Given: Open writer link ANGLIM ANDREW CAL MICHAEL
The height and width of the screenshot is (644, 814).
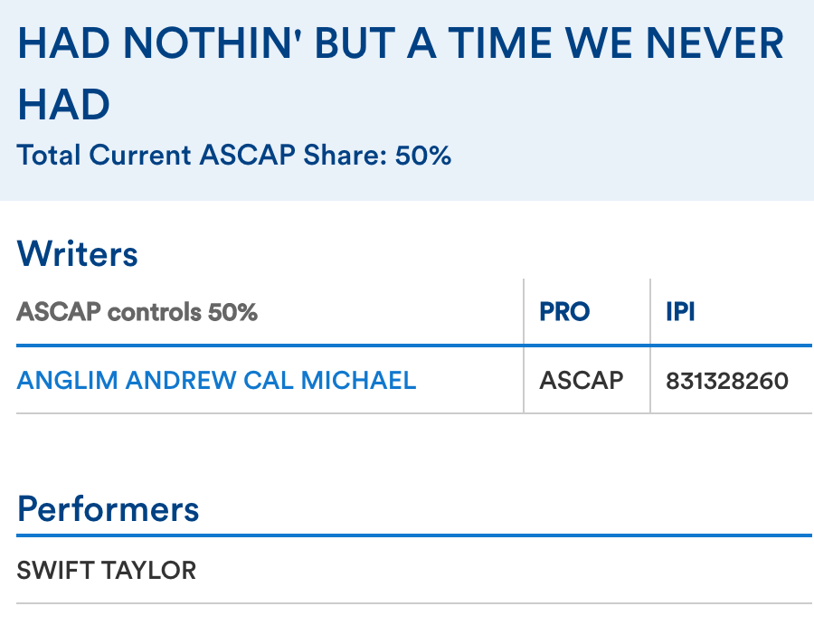Looking at the screenshot, I should coord(216,380).
